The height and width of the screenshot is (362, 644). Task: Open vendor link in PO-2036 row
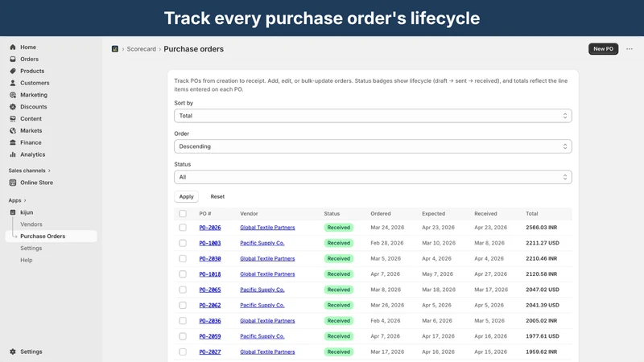(267, 321)
